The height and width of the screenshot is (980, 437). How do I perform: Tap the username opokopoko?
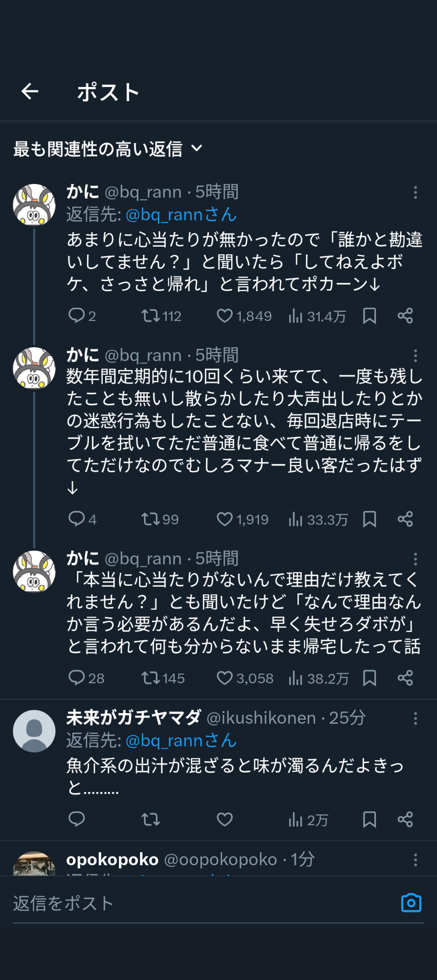pyautogui.click(x=112, y=860)
